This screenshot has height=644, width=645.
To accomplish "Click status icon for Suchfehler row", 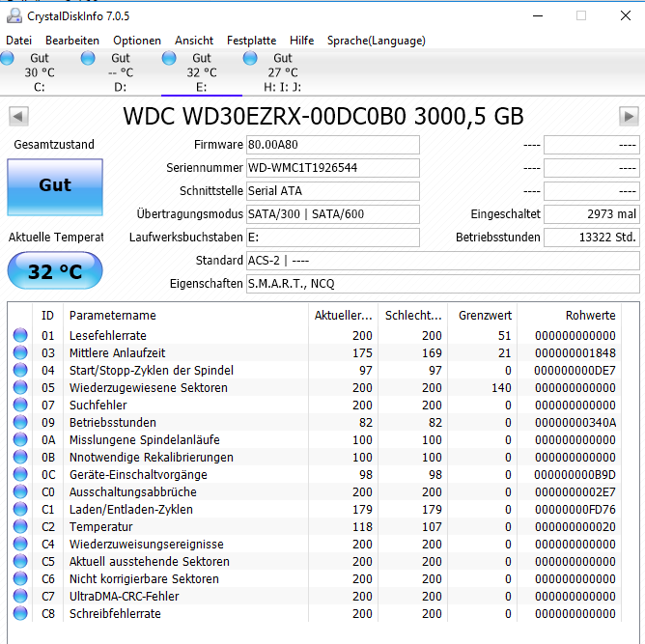I will tap(20, 405).
